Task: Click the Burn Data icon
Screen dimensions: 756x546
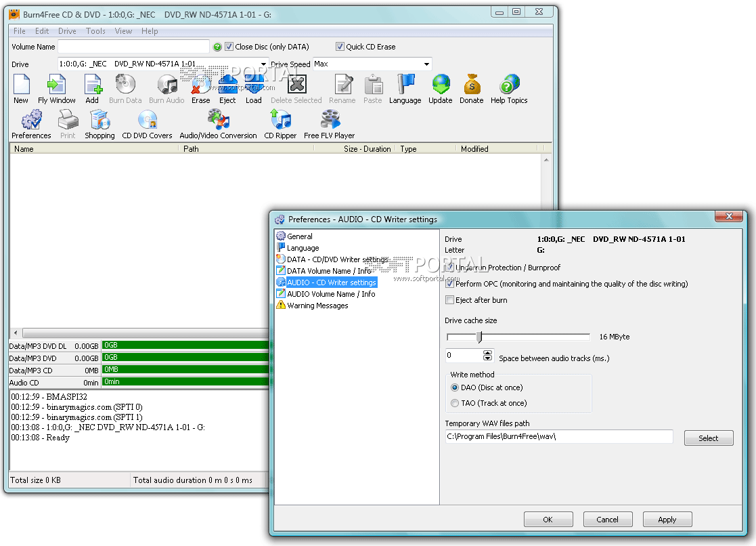Action: point(125,85)
